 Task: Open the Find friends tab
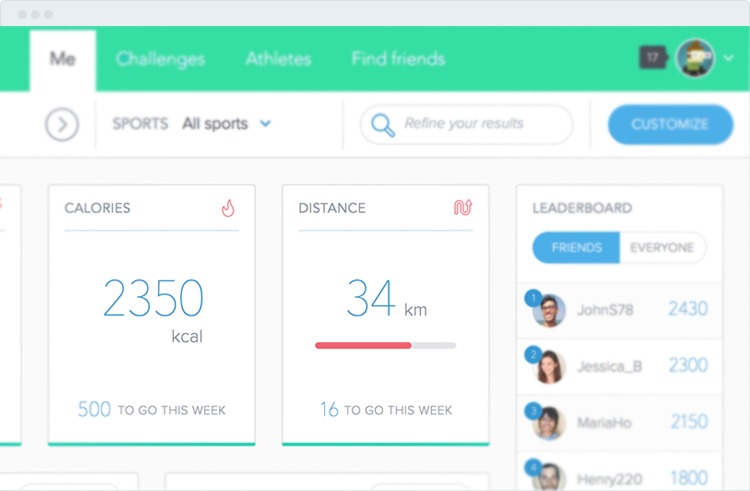coord(397,59)
